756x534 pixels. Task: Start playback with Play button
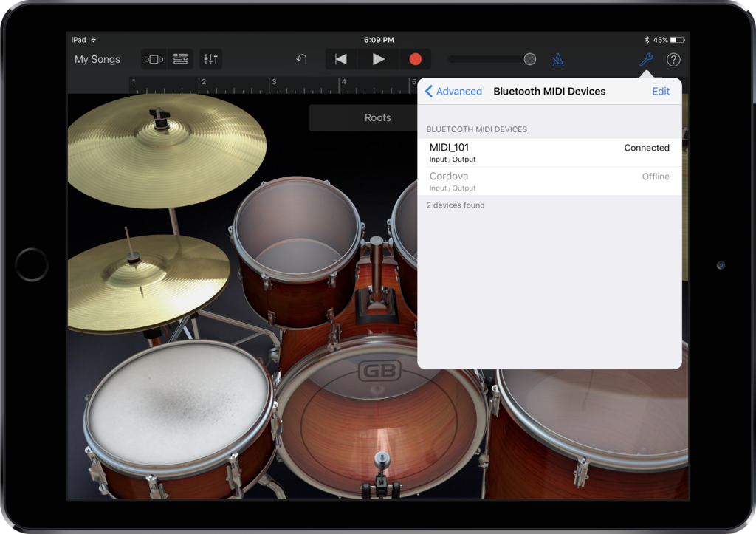coord(379,59)
